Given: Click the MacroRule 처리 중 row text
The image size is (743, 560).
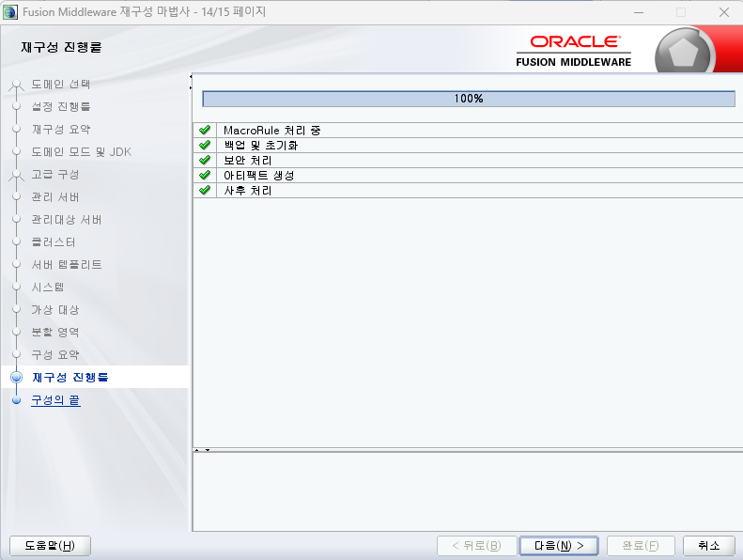Looking at the screenshot, I should click(272, 130).
